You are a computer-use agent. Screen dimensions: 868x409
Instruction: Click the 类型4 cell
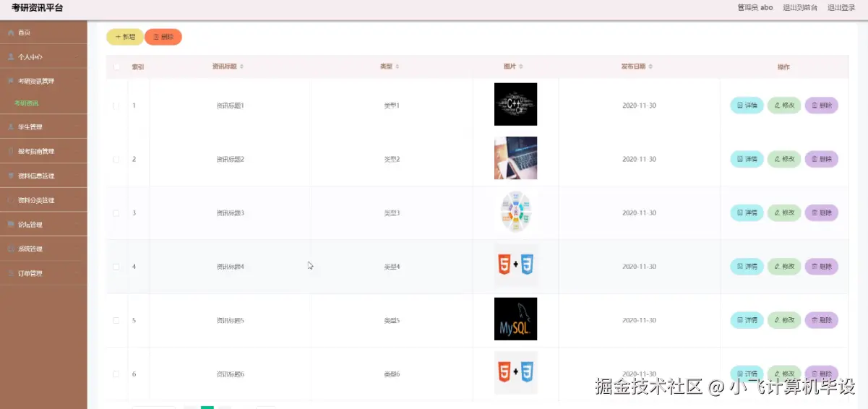point(392,267)
